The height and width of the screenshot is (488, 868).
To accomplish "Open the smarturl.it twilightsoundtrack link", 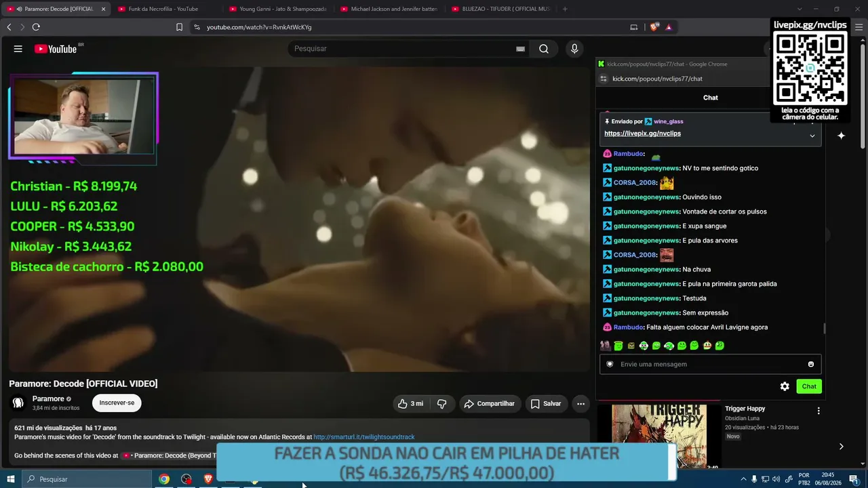I will (x=363, y=437).
